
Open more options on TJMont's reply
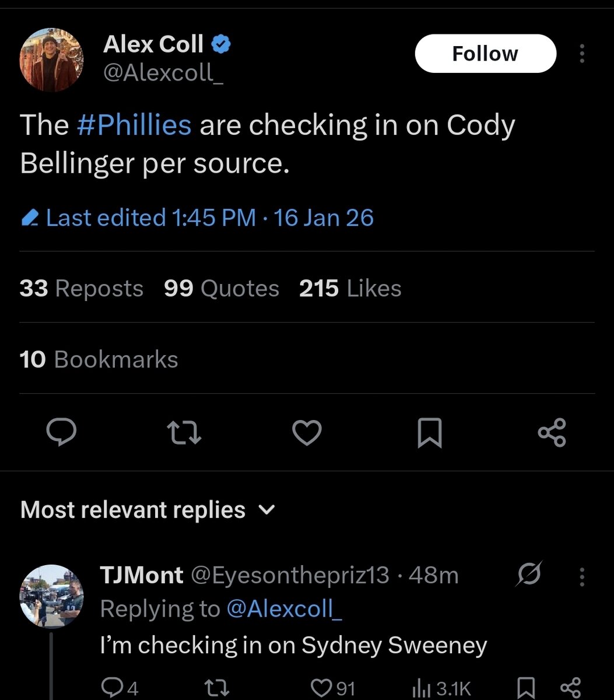tap(581, 576)
